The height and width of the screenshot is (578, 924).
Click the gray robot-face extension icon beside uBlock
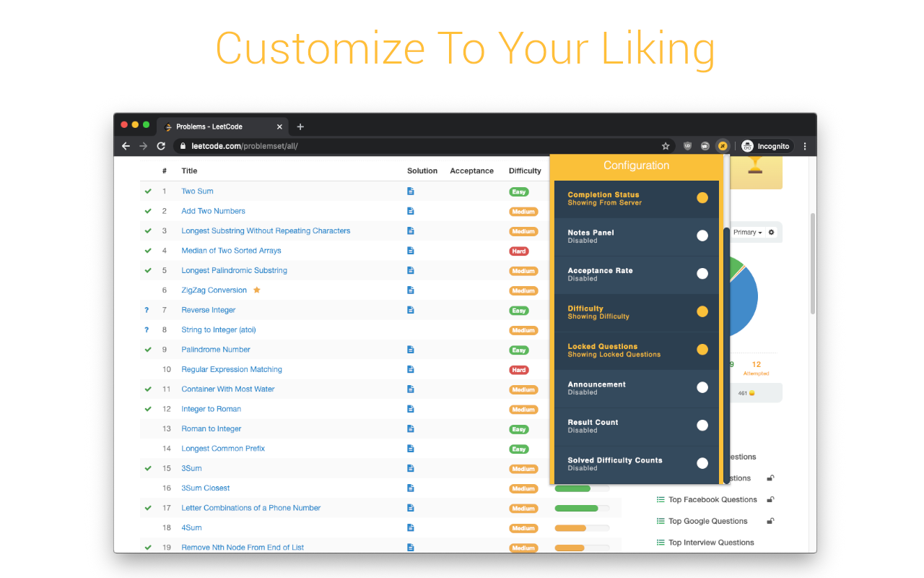pyautogui.click(x=705, y=146)
